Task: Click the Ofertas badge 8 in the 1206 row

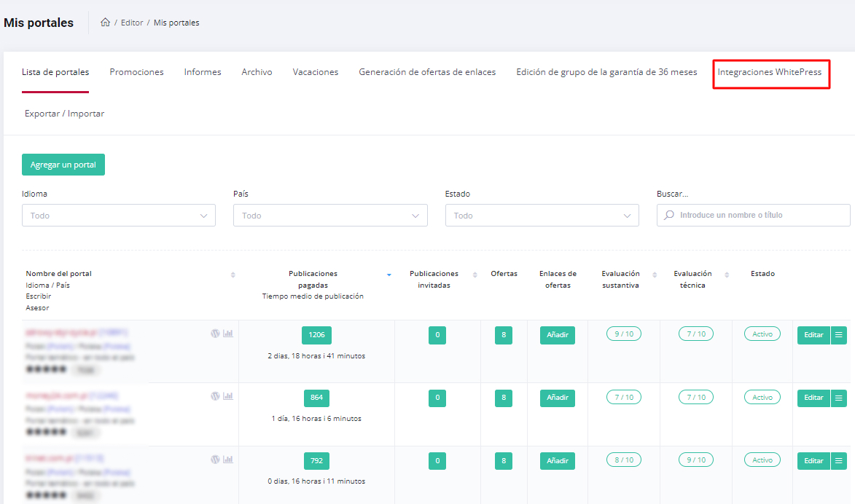Action: (503, 335)
